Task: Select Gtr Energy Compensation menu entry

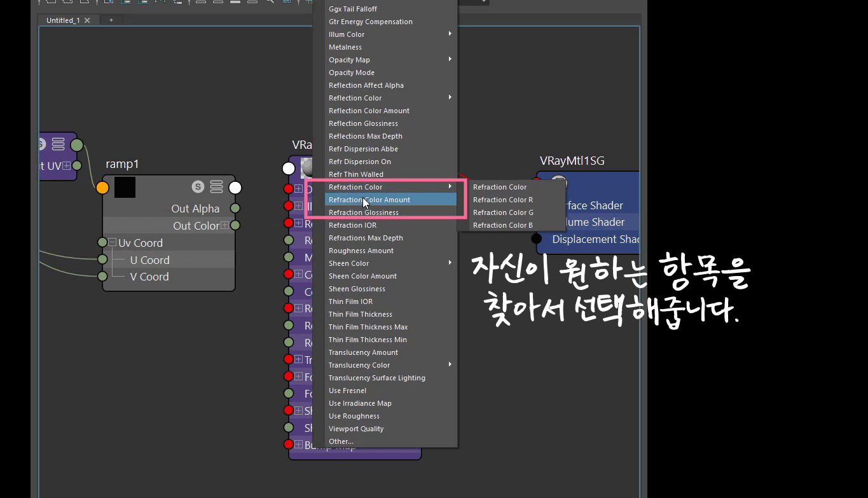Action: [391, 22]
